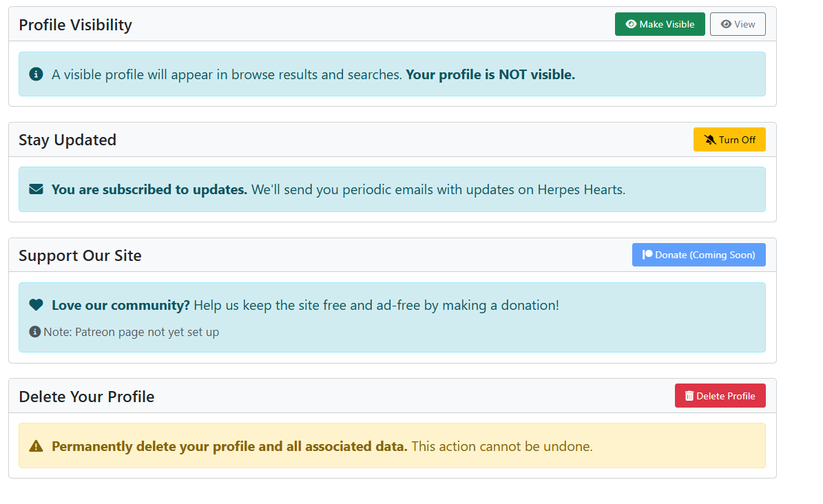
Task: Make your profile visible
Action: 660,24
